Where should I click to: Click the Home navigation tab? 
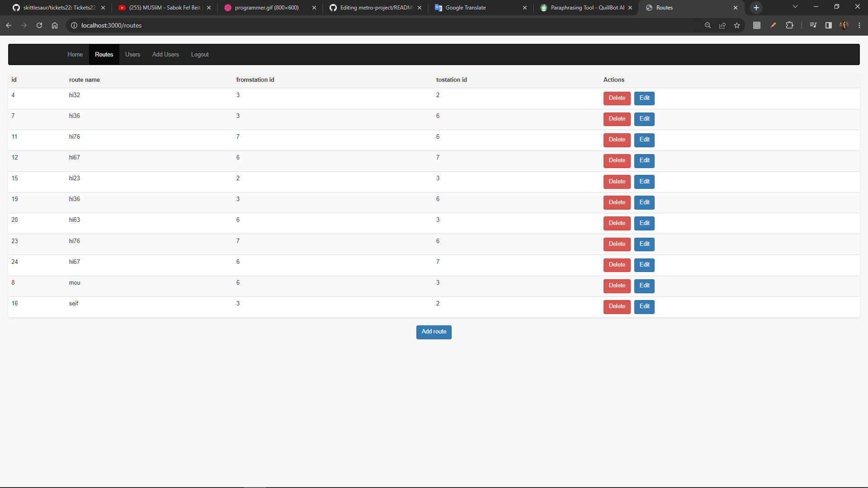(75, 54)
